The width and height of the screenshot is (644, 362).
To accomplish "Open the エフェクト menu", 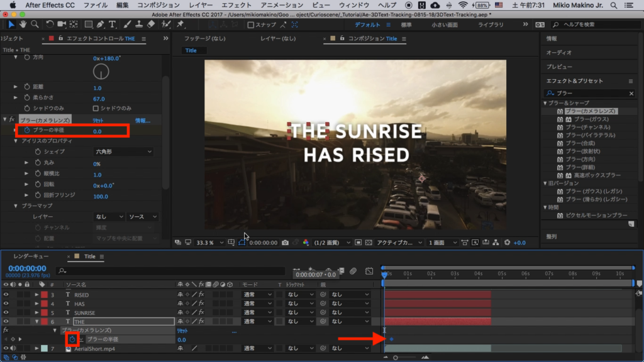I will (x=236, y=5).
